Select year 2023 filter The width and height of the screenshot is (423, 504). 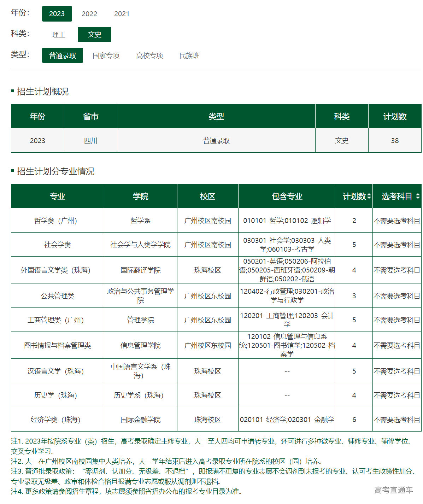tap(57, 14)
